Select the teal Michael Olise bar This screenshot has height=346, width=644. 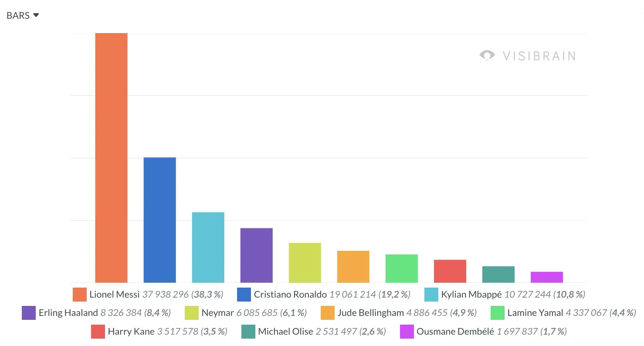click(498, 275)
